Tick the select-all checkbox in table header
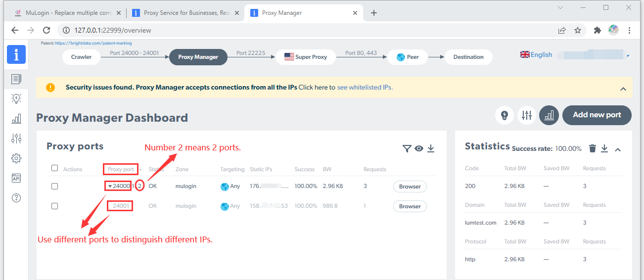Screen dimensions: 644x280 [55, 168]
